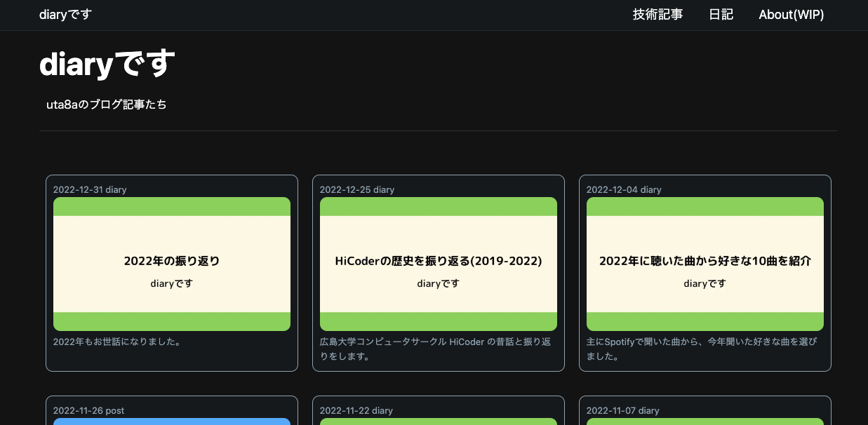Screen dimensions: 868x425
Task: Visit the About(WIP) page
Action: 791,14
